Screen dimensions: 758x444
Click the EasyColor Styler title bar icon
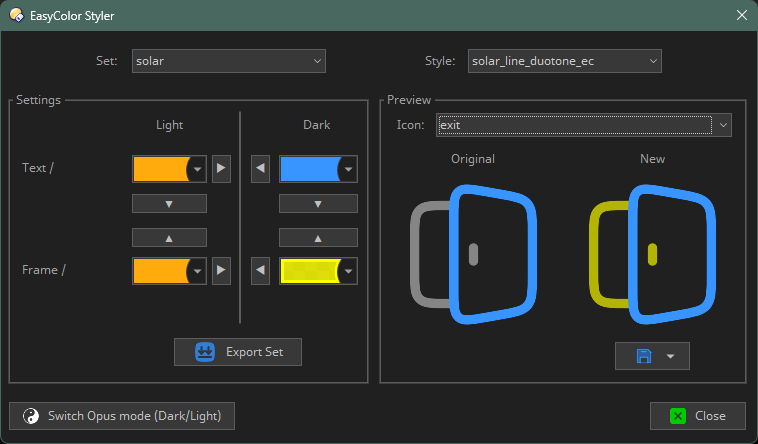pos(16,15)
